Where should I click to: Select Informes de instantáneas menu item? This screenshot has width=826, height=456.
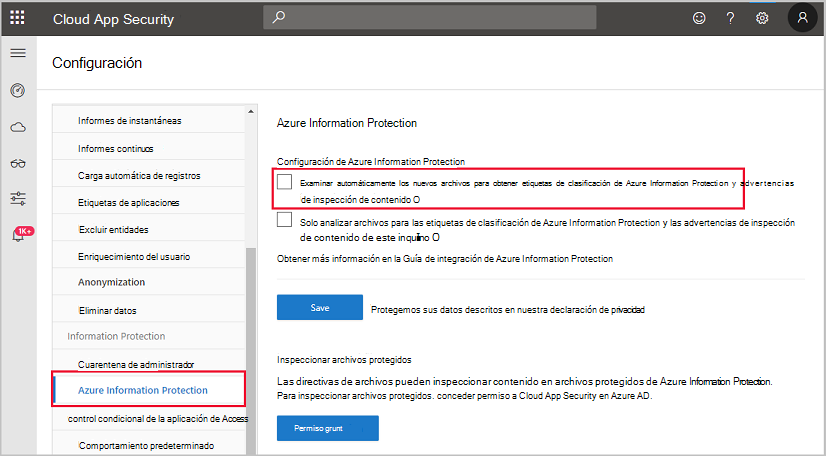point(149,121)
